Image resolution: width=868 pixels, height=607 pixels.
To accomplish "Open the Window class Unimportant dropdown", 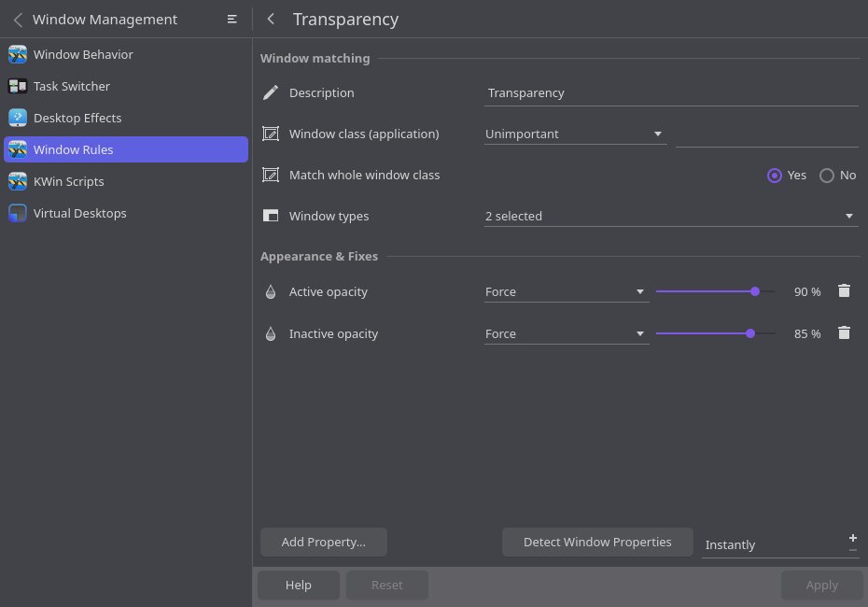I will coord(574,134).
